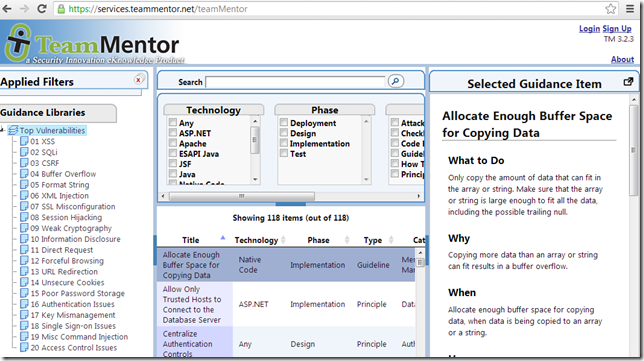Screen dimensions: 644x361
Task: Click the Phase filter heading
Action: pyautogui.click(x=324, y=110)
